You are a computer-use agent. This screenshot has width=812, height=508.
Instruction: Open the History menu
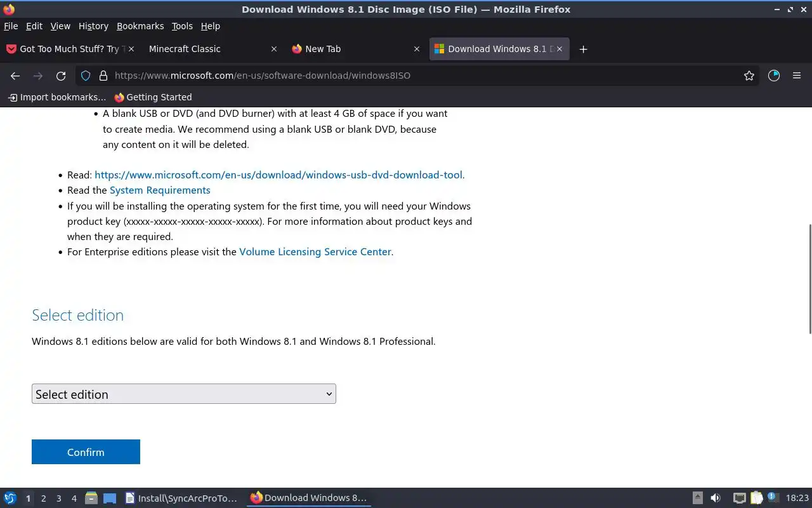(x=93, y=26)
